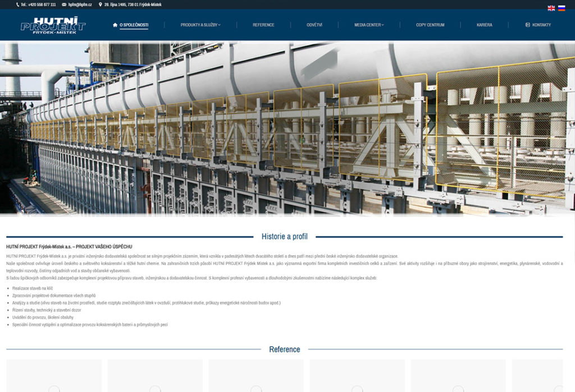Click the envelope email icon
575x392 pixels.
tap(64, 4)
